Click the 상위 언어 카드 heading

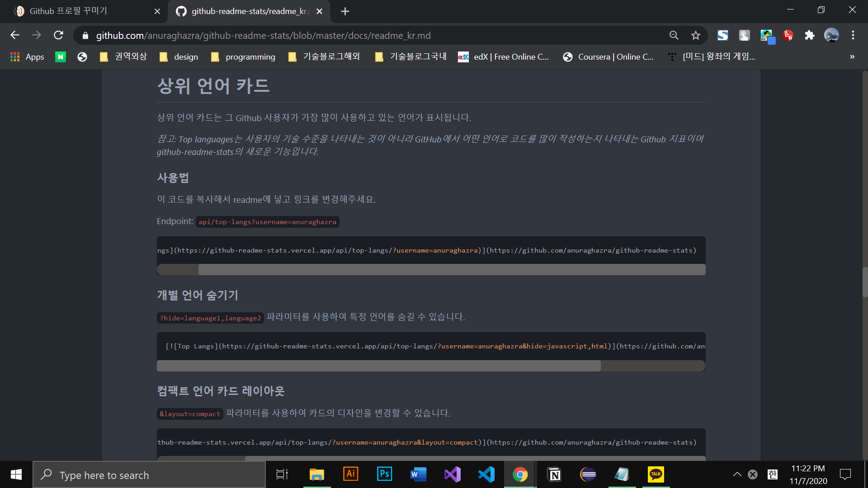tap(213, 85)
